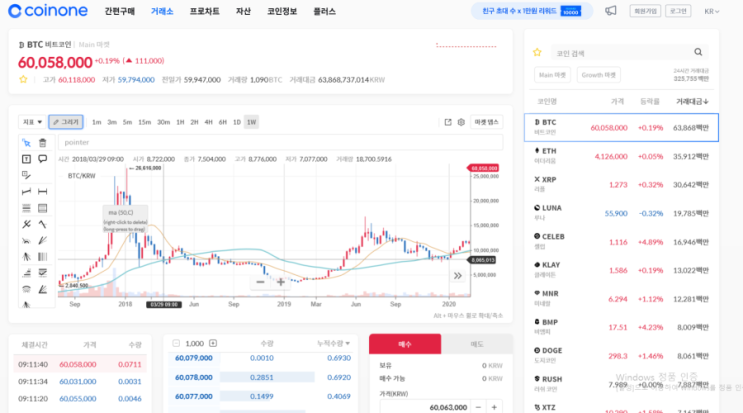Toggle the Growth 마켓 filter
The width and height of the screenshot is (743, 413).
[x=598, y=75]
